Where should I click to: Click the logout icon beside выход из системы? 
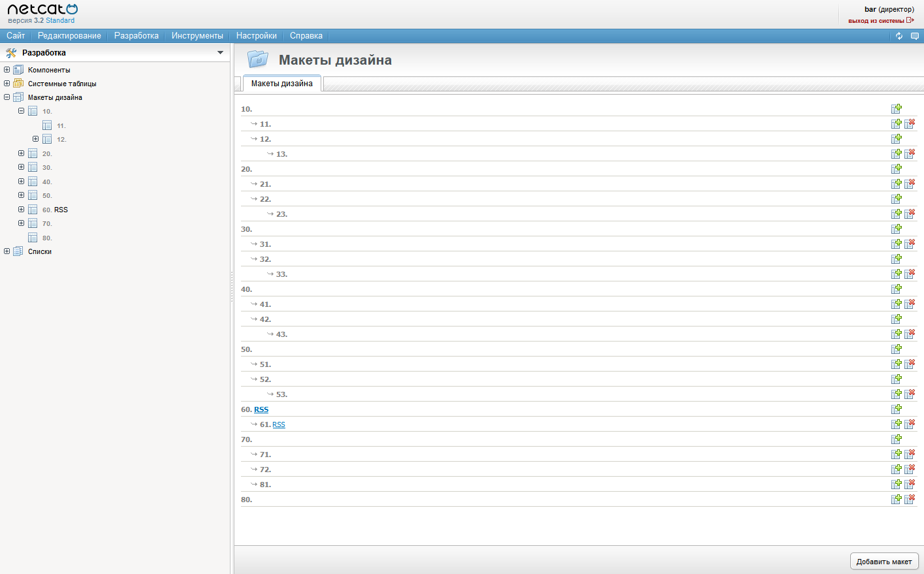coord(910,20)
